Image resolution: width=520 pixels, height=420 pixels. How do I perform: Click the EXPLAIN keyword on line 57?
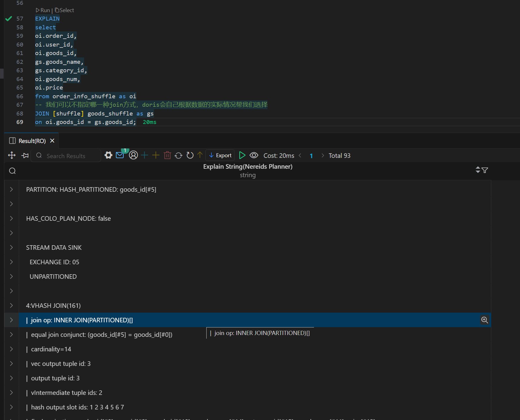tap(47, 19)
